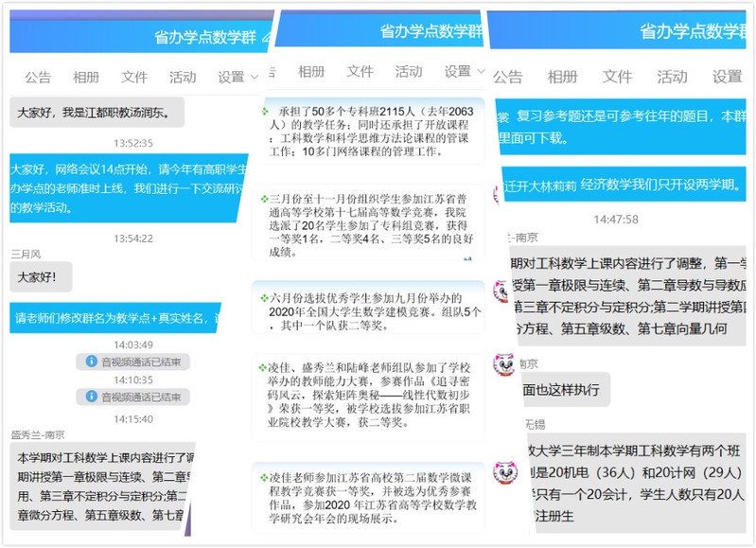Viewport: 756px width, 548px height.
Task: Switch to the 相册 tab in the right panel
Action: click(x=562, y=77)
